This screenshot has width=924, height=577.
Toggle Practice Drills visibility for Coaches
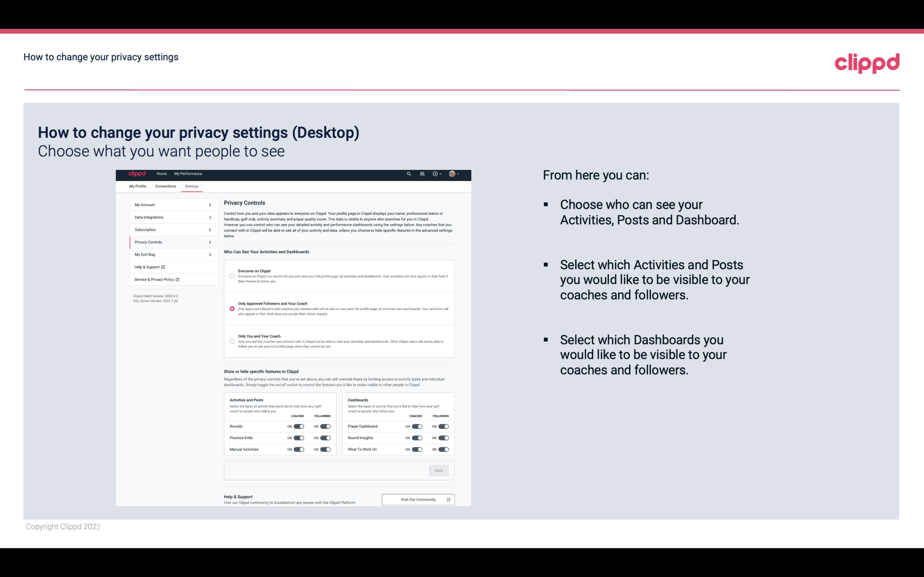point(299,438)
